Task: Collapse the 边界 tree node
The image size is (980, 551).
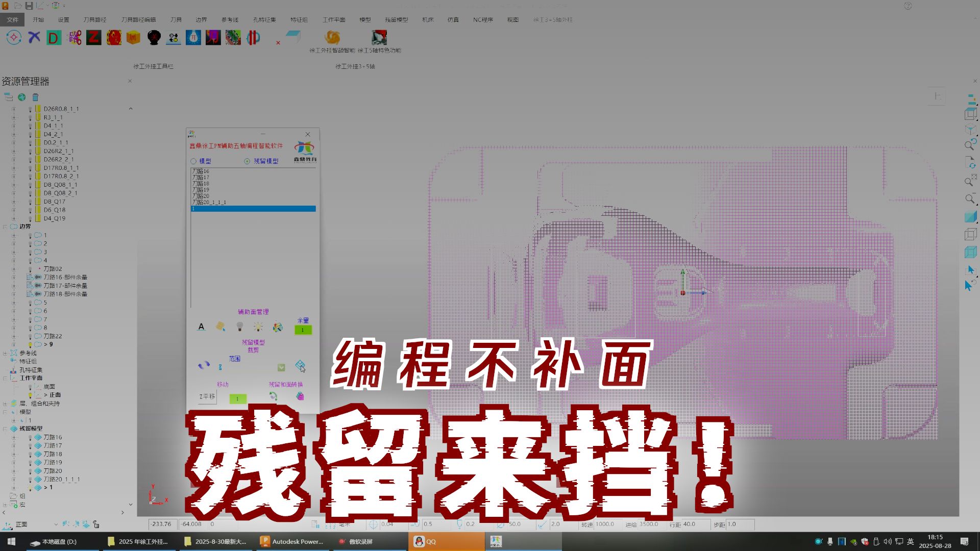Action: tap(5, 227)
